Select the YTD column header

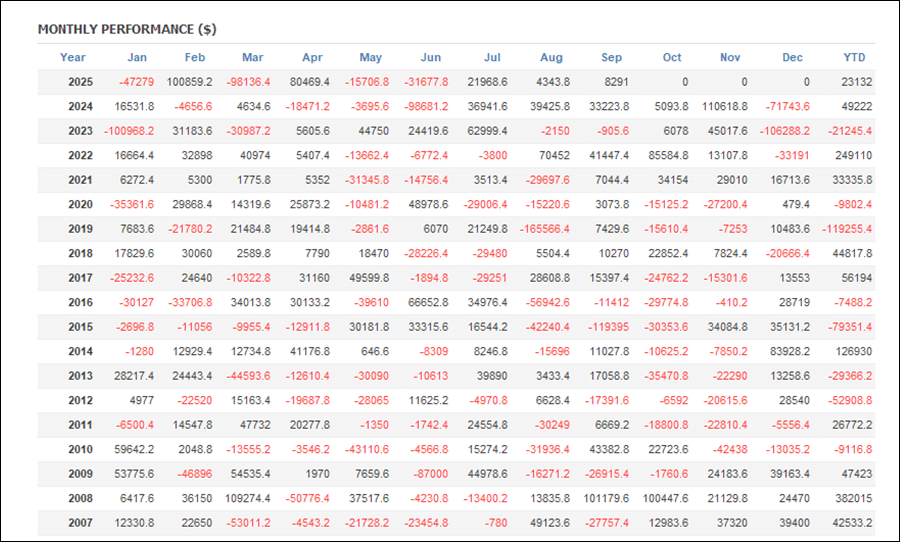(x=855, y=58)
